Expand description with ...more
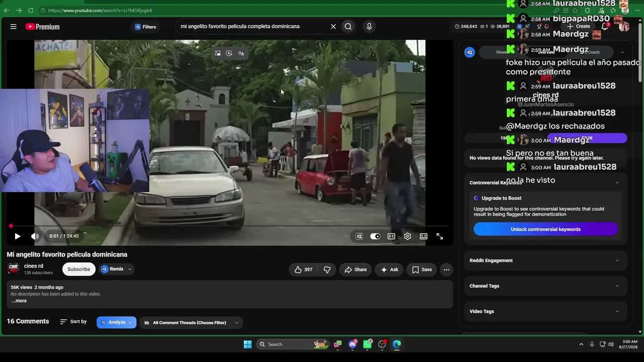This screenshot has height=362, width=644. 19,301
